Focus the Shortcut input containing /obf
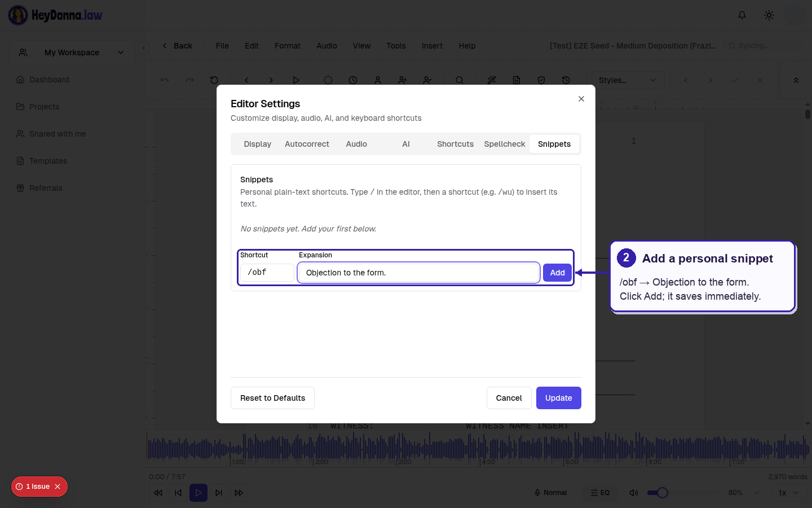 (x=267, y=273)
